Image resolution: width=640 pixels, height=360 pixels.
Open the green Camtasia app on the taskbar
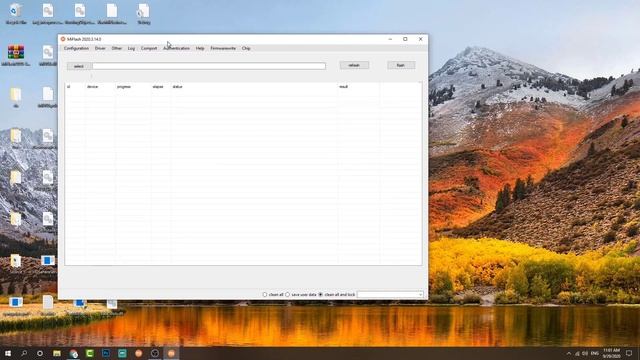pyautogui.click(x=90, y=353)
